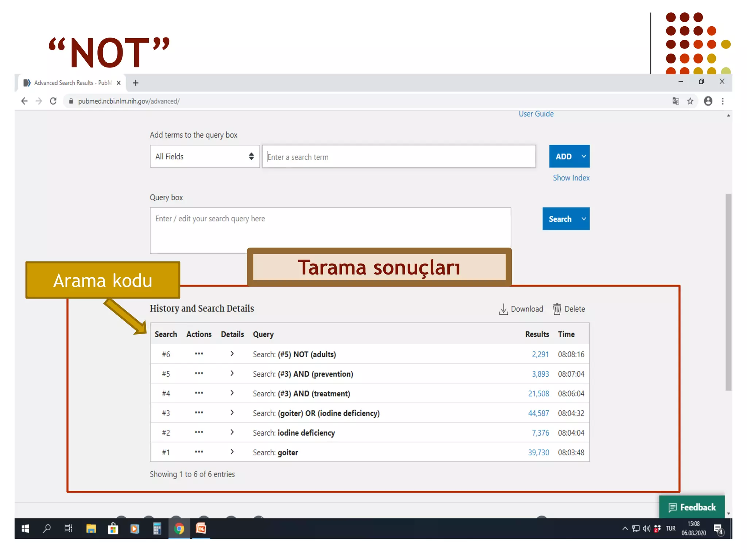Open the User Guide link
Image resolution: width=747 pixels, height=560 pixels.
click(x=536, y=114)
